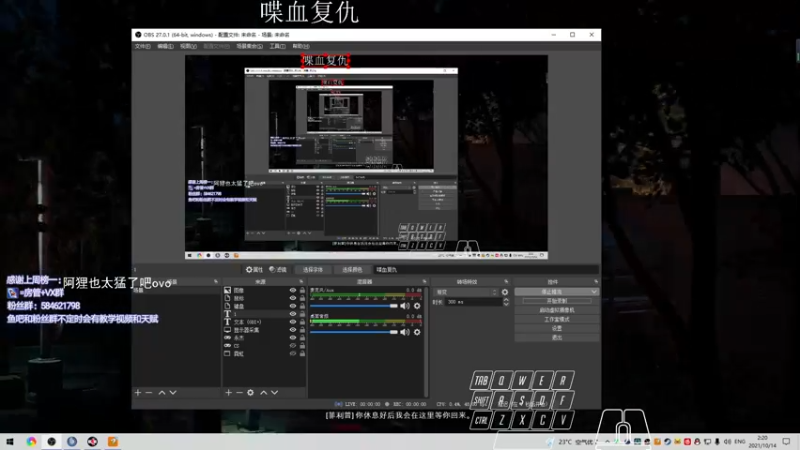The width and height of the screenshot is (800, 450).
Task: Add a new source with the plus icon
Action: point(229,392)
